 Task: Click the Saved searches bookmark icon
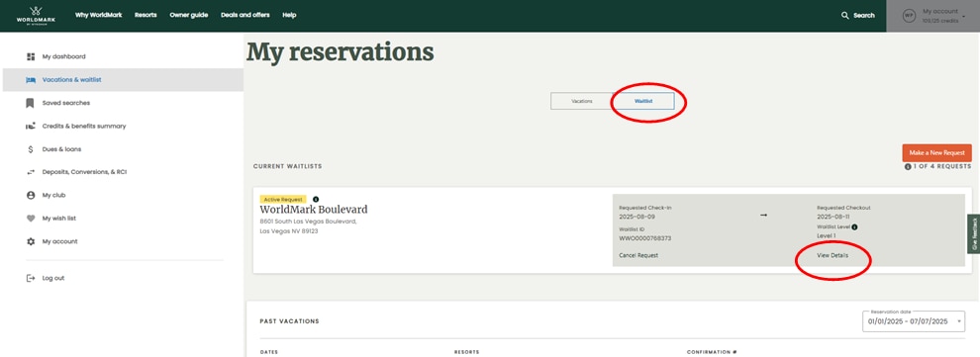coord(30,103)
